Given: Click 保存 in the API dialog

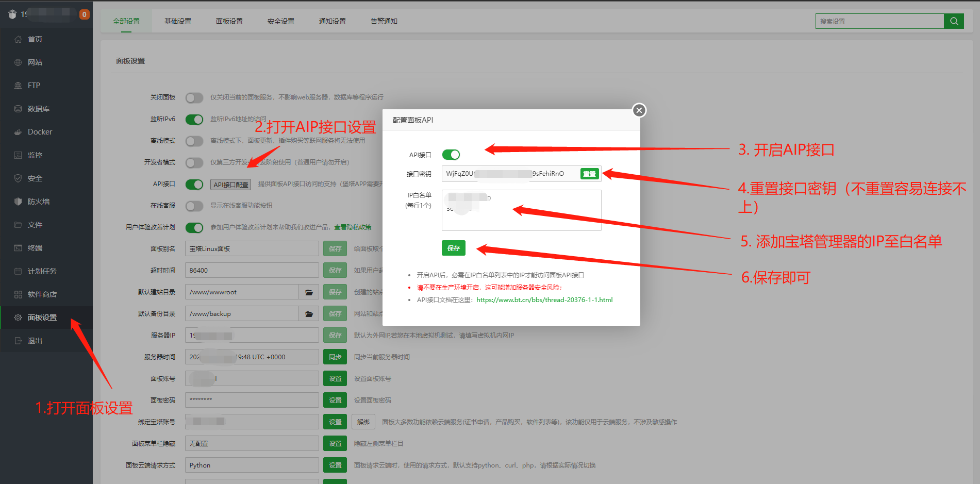Looking at the screenshot, I should pyautogui.click(x=454, y=248).
